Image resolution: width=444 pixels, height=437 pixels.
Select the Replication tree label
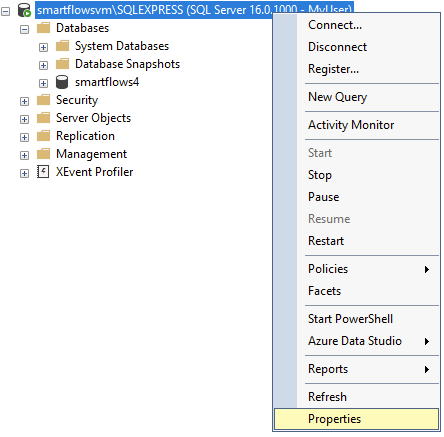tap(85, 136)
